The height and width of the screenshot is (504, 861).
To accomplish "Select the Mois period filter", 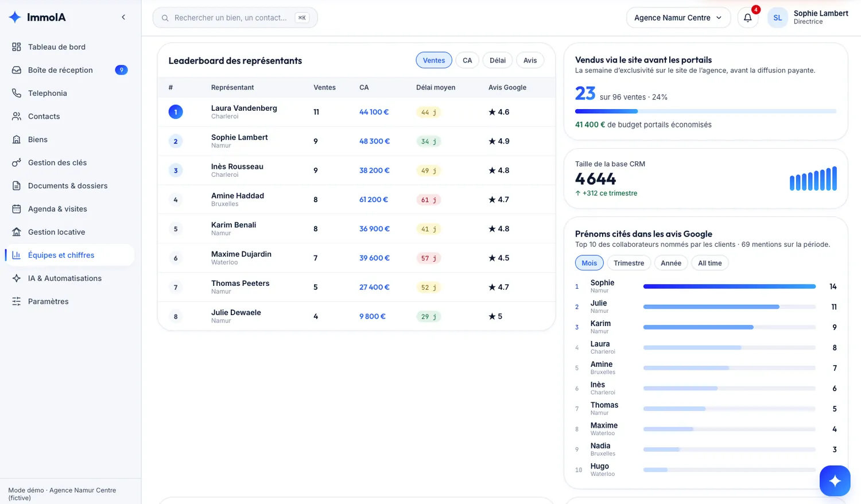I will click(589, 263).
